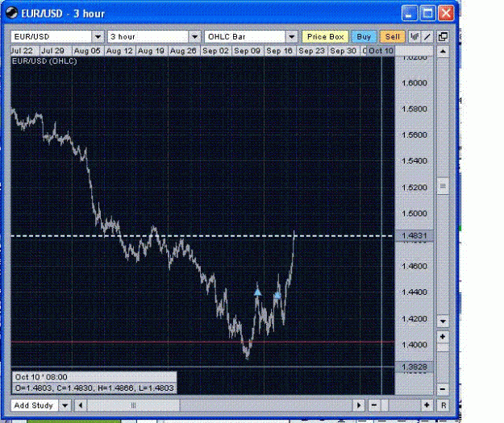Click the vertical scroll up arrow
Viewport: 504px width, 423px height.
(x=443, y=52)
